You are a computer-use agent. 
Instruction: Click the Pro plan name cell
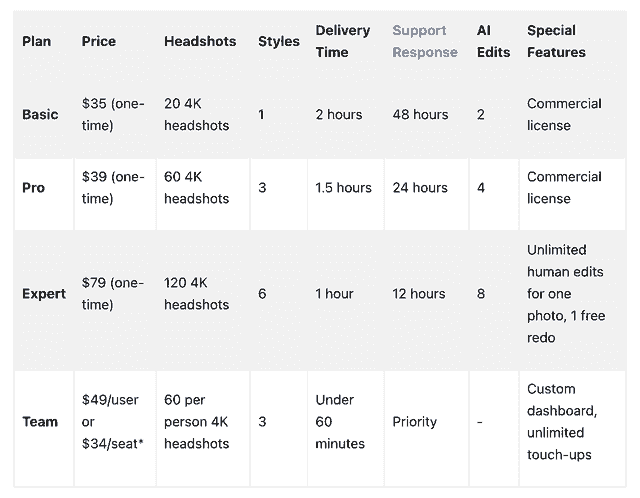coord(34,187)
